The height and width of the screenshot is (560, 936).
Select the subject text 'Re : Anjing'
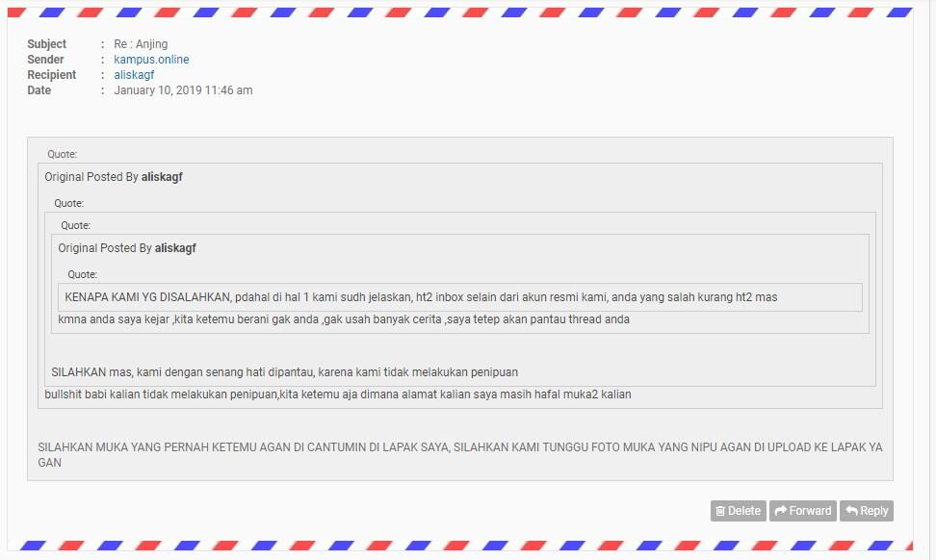click(141, 44)
